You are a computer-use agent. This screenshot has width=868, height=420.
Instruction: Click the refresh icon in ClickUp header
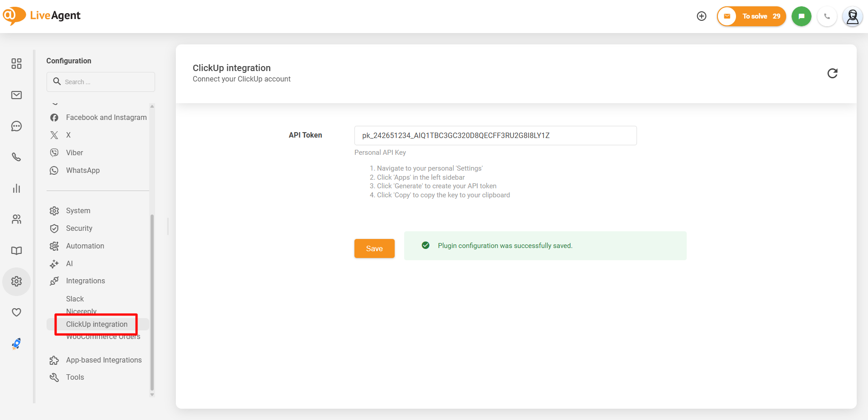832,73
